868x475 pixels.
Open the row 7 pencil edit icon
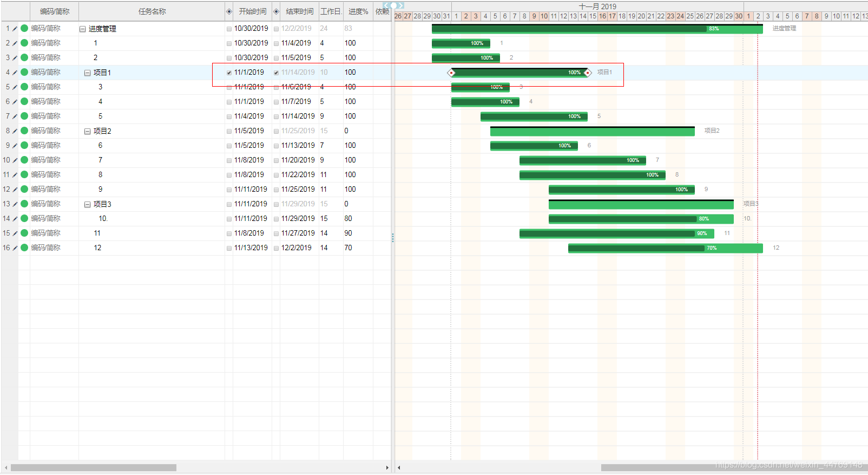(x=15, y=116)
